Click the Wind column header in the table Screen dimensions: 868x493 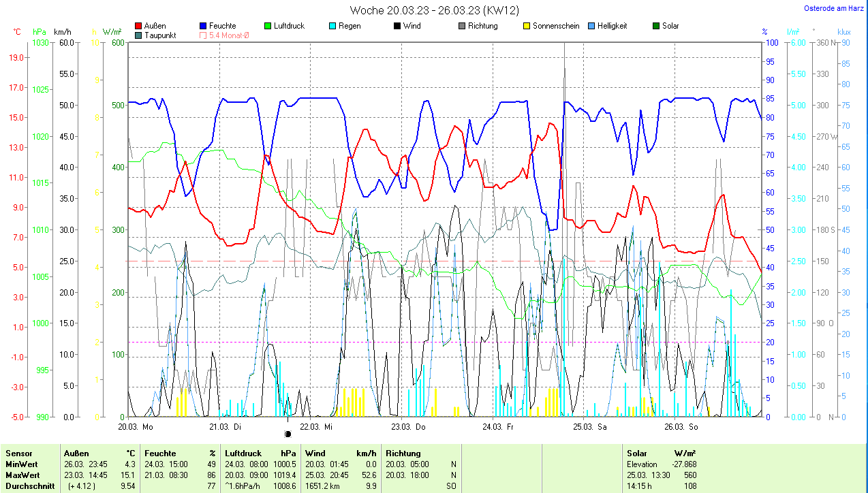(315, 453)
